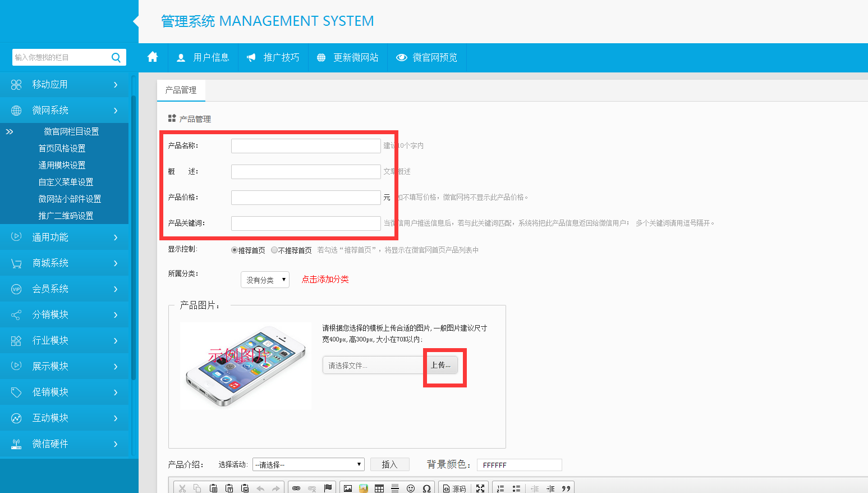Click the block quote icon in editor
868x493 pixels.
click(x=566, y=489)
